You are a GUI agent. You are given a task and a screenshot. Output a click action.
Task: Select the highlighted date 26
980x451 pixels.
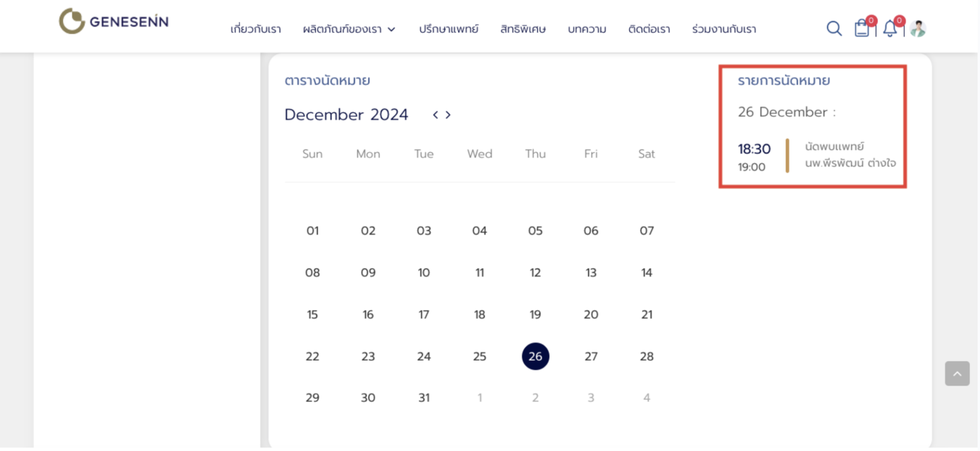[535, 356]
